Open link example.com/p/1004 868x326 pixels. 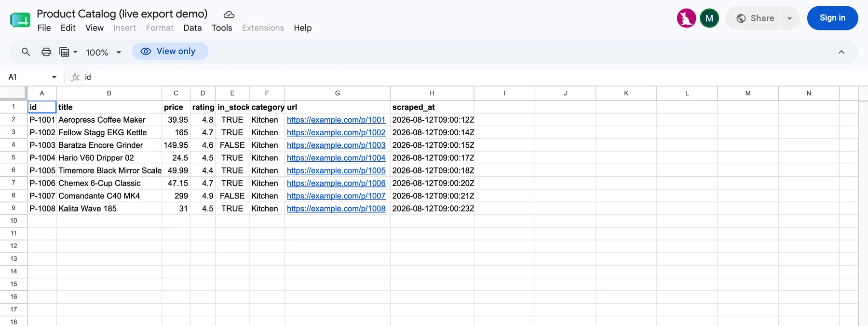click(336, 158)
